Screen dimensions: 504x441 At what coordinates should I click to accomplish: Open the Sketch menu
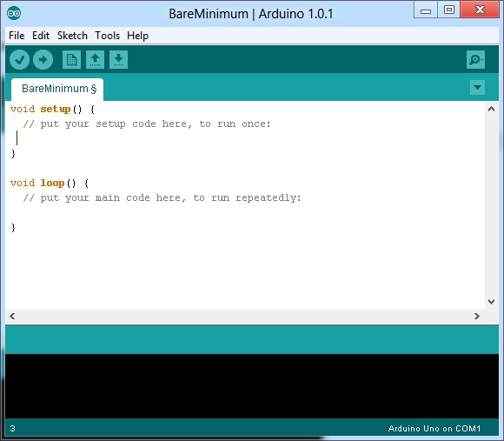click(x=72, y=36)
